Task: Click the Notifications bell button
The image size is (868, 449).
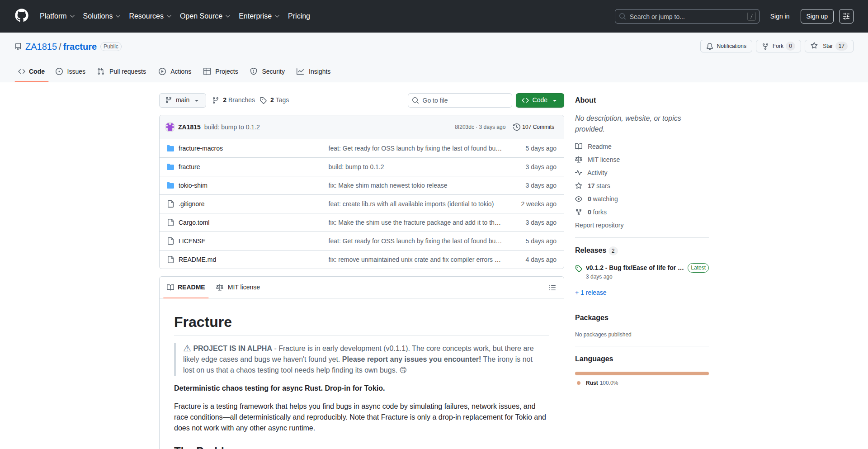Action: (726, 46)
